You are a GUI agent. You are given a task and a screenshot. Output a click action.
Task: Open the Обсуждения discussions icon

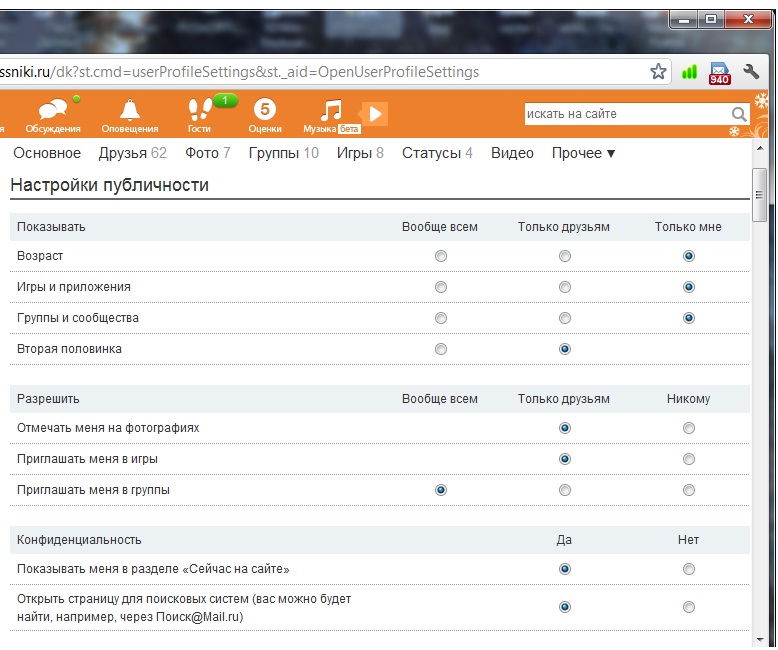(x=53, y=110)
